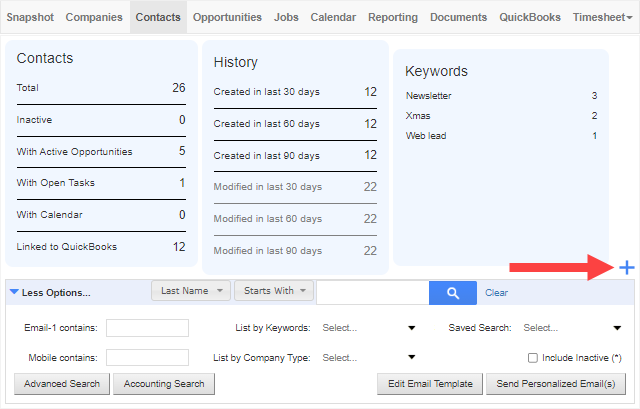Go to the Snapshot tab
Screen dimensions: 640x409
pyautogui.click(x=30, y=17)
